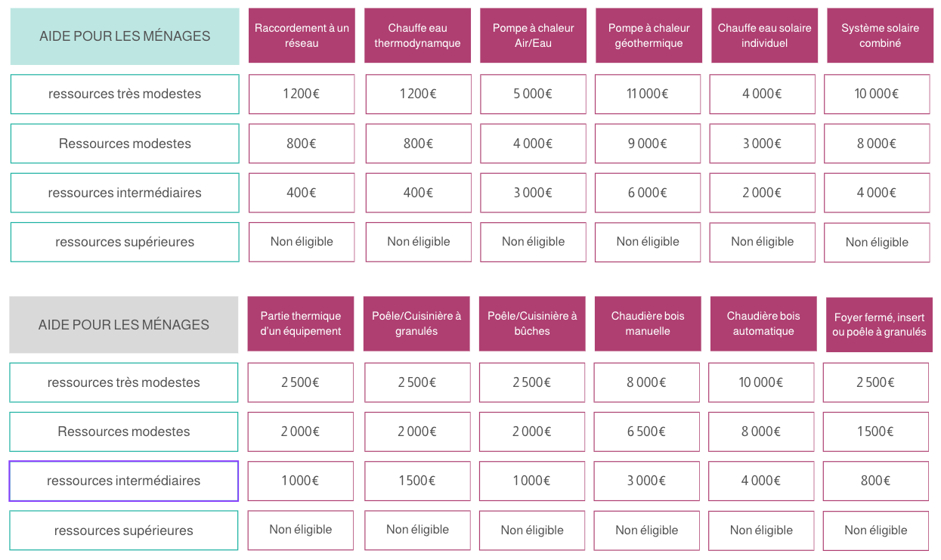Click the gray "AIDE POUR LES MÉNAGES" title
The height and width of the screenshot is (560, 941).
[124, 325]
